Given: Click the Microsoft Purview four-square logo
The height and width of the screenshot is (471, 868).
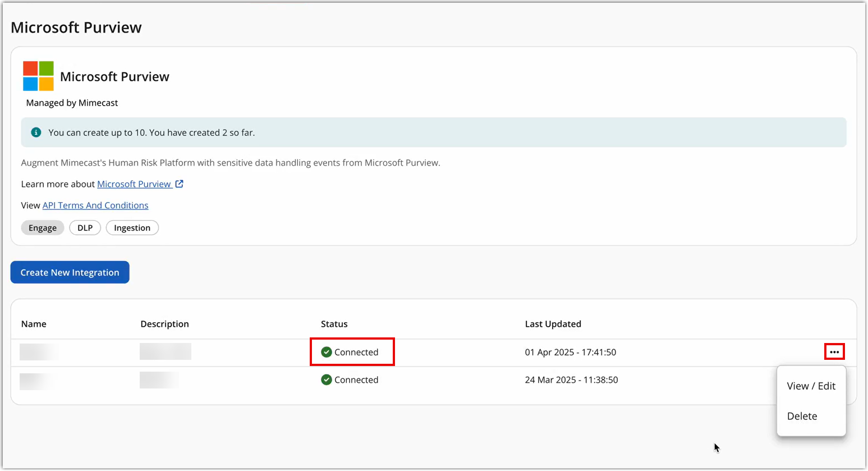Looking at the screenshot, I should point(37,76).
